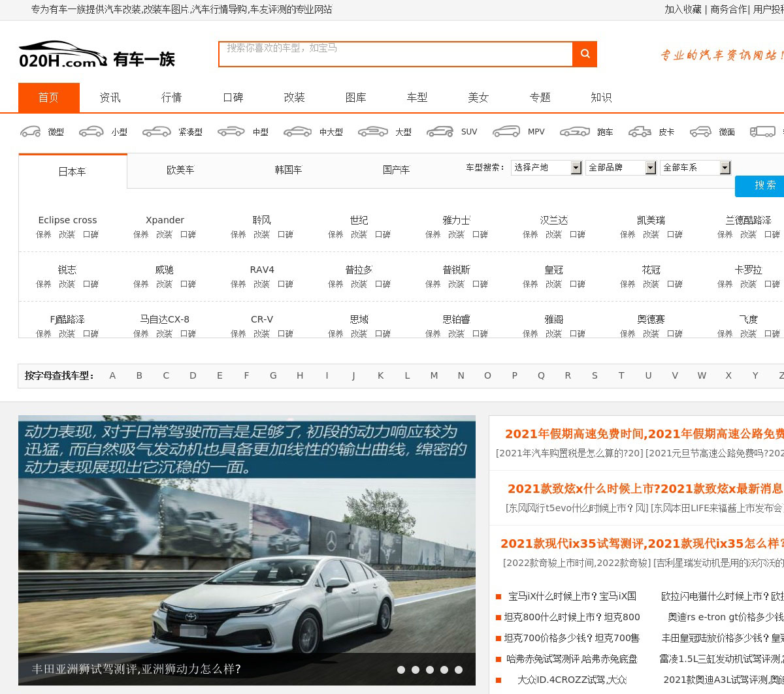Expand the 全部品牌 brand dropdown
Image resolution: width=784 pixels, height=694 pixels.
(x=621, y=168)
